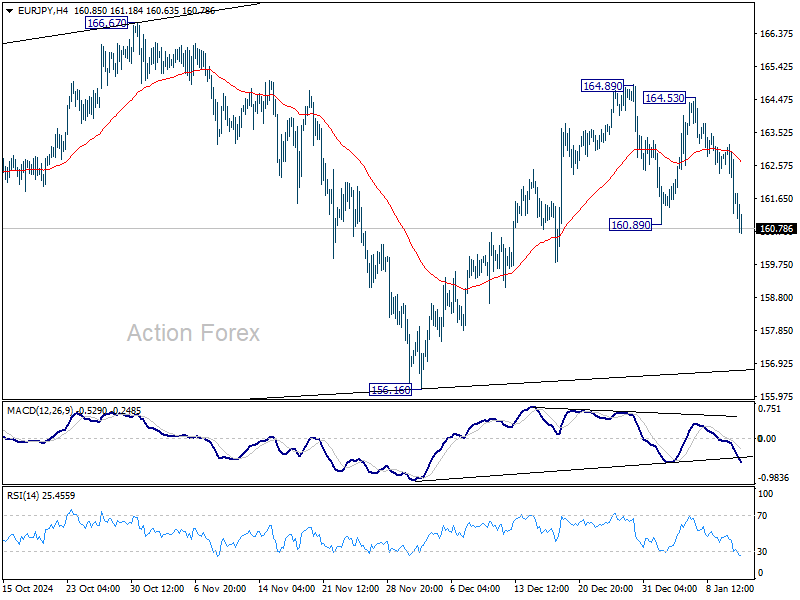
Task: Click the 157.850 price axis value
Action: [x=776, y=331]
